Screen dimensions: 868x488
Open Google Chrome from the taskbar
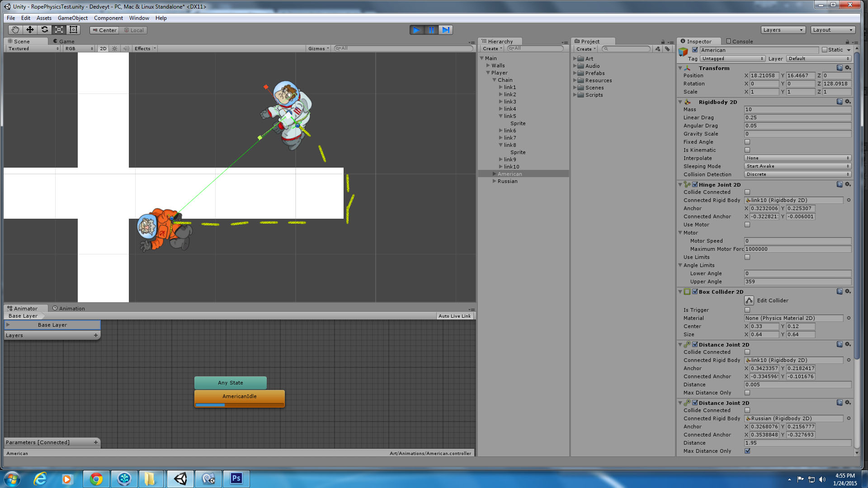(x=96, y=479)
